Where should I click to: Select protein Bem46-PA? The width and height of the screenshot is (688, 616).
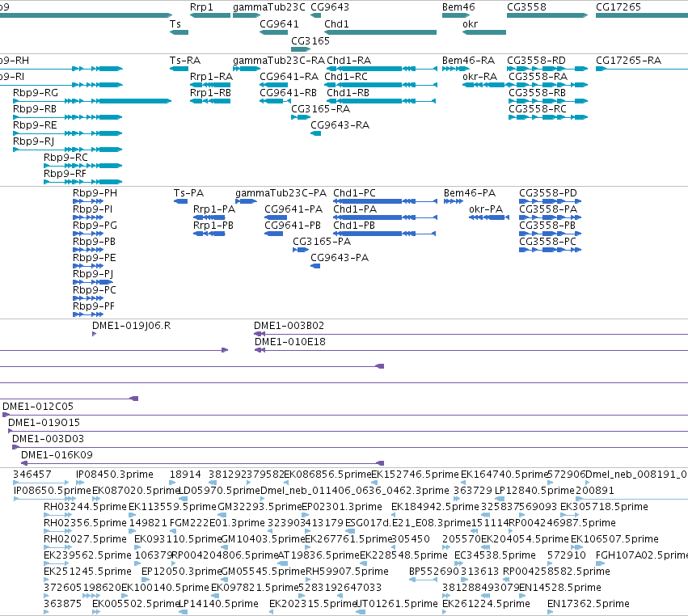454,201
